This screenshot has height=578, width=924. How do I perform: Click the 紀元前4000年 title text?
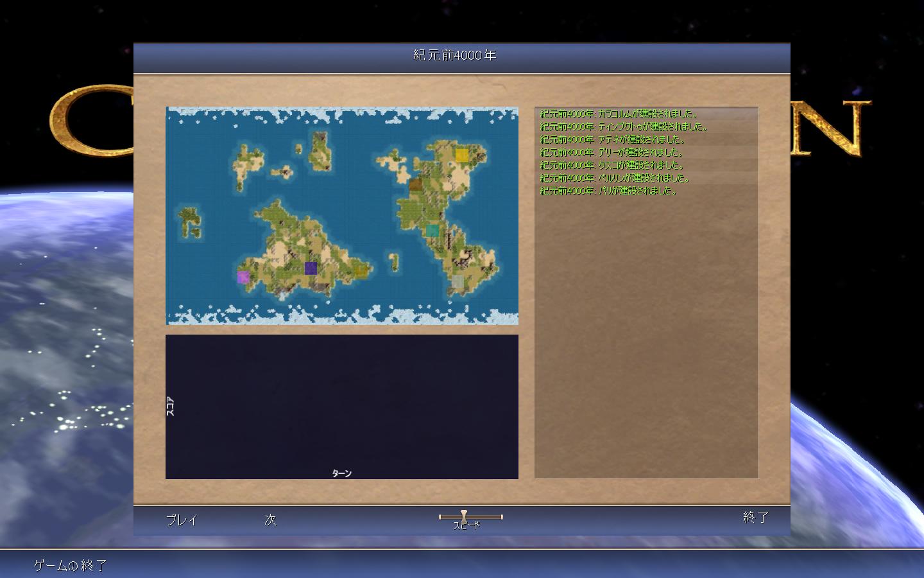click(x=455, y=55)
